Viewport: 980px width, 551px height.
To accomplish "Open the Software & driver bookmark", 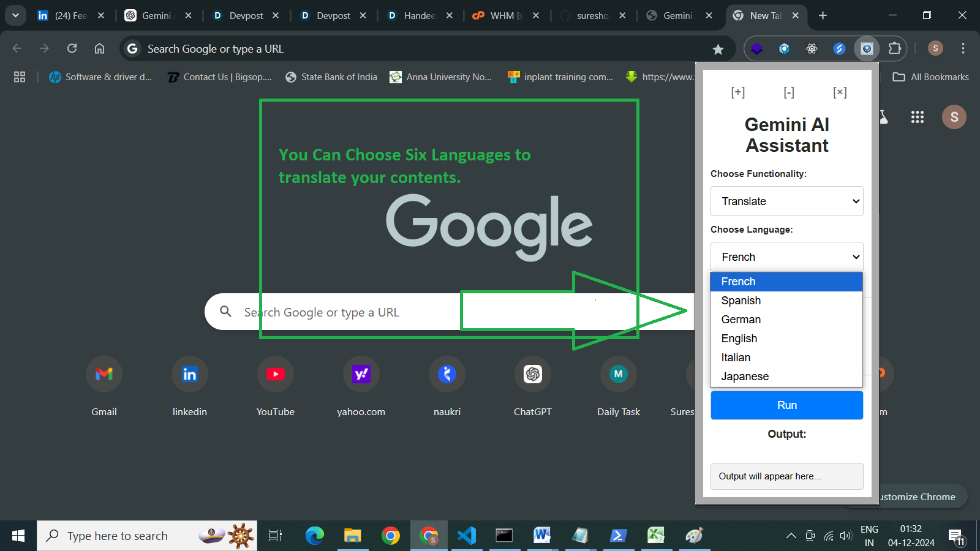I will tap(101, 77).
